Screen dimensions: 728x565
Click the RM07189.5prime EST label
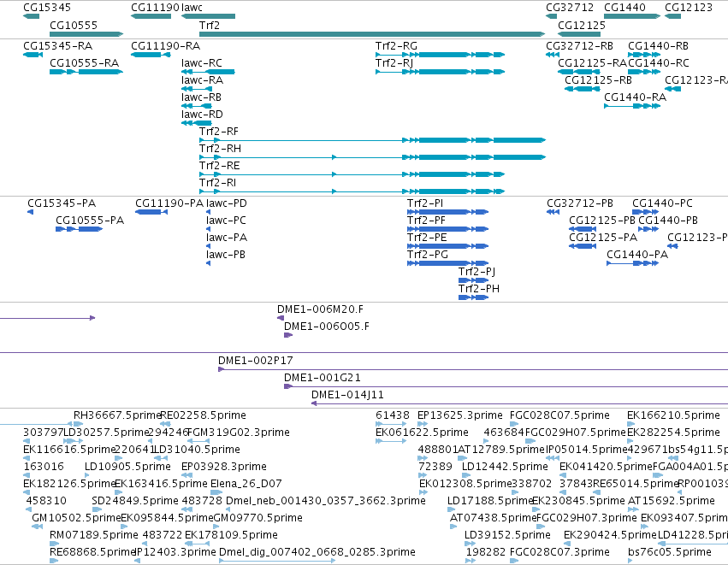94,535
